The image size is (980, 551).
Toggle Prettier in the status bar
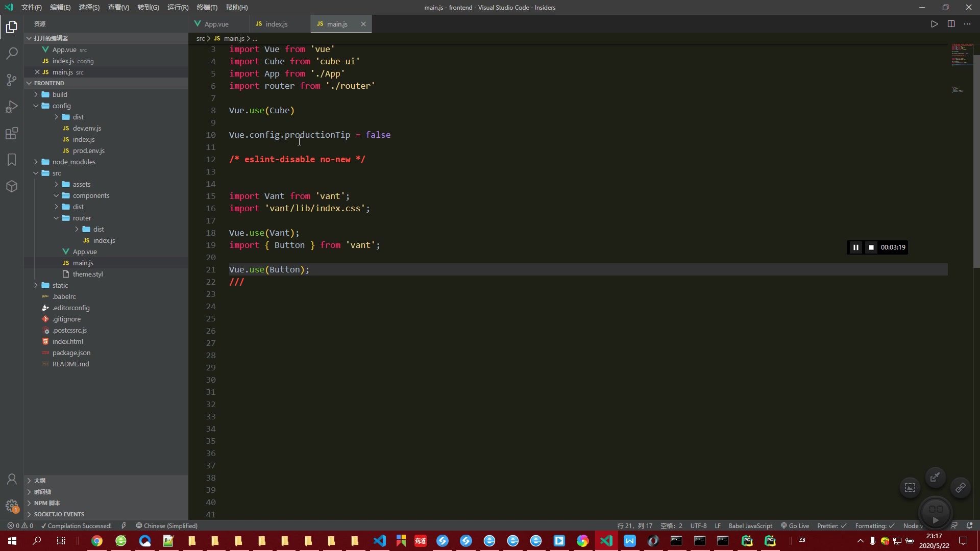(831, 526)
